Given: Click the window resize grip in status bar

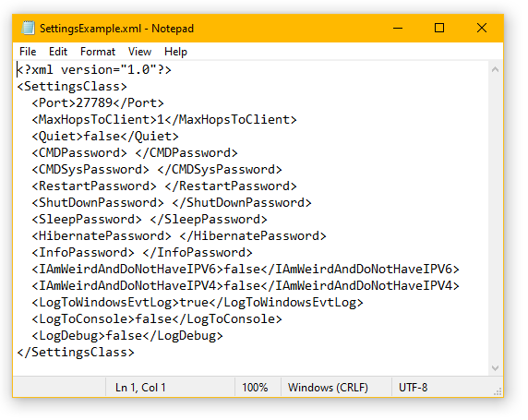Looking at the screenshot, I should pos(498,391).
